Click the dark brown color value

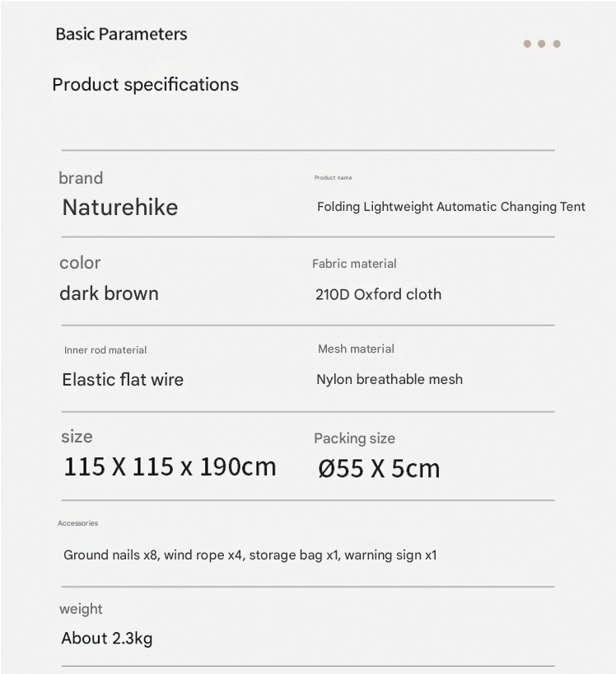click(109, 293)
